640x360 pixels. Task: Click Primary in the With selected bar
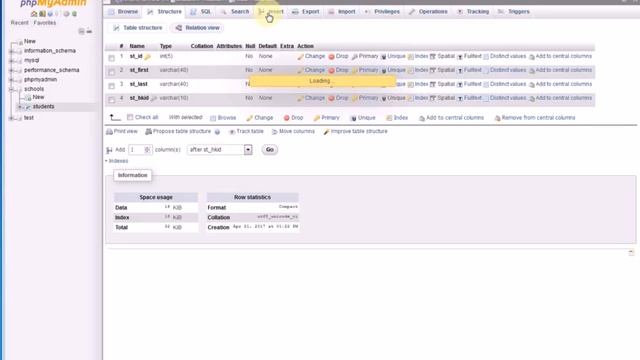[x=326, y=118]
